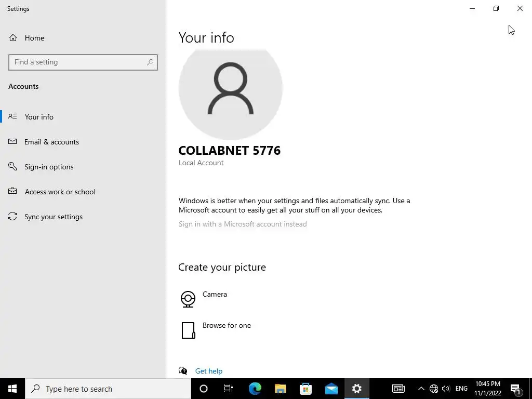Click the Type here to search taskbar box
Viewport: 532px width, 399px height.
tap(108, 389)
